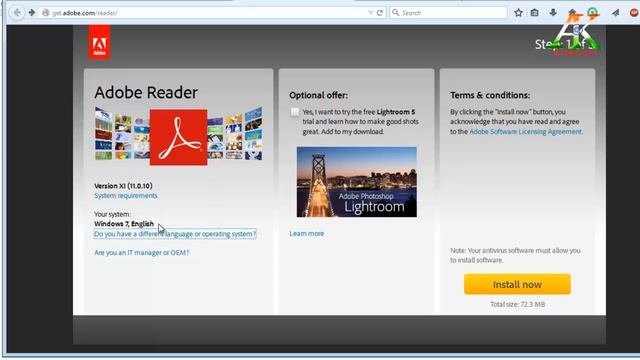Click the send/paper plane toolbar icon

(x=616, y=13)
